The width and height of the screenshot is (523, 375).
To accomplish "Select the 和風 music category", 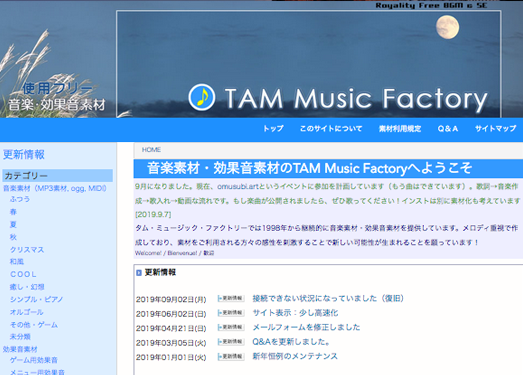I will pos(17,262).
